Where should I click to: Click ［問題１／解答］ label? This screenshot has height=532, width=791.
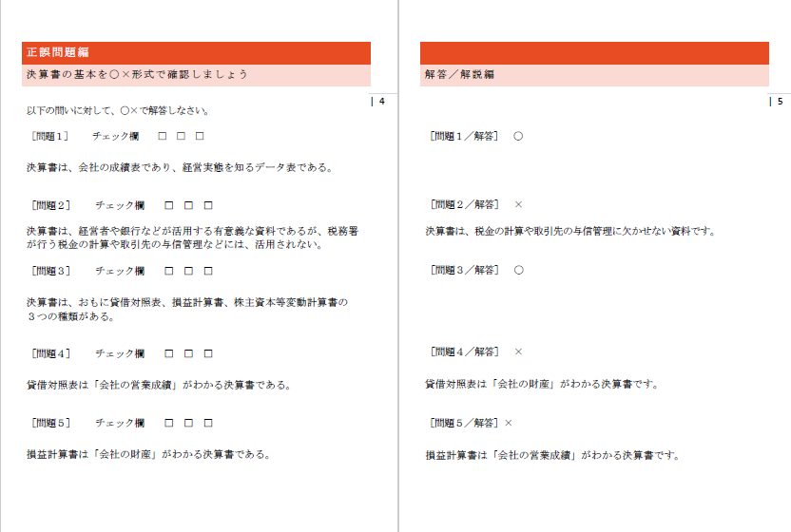pos(464,136)
